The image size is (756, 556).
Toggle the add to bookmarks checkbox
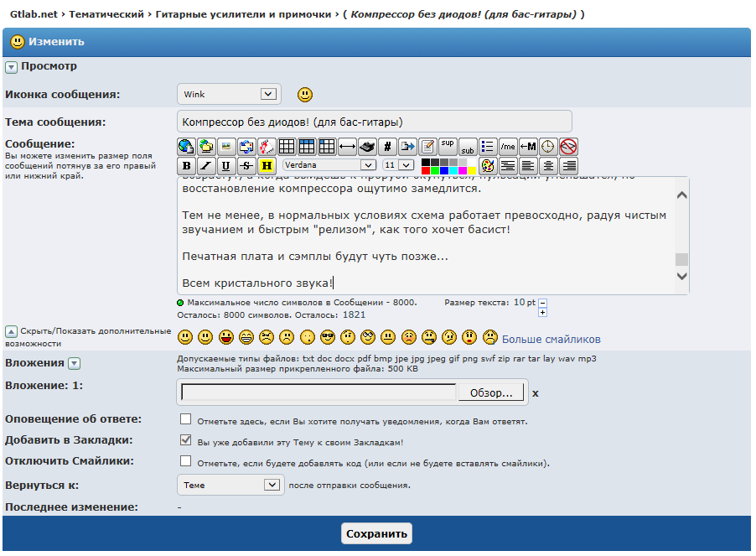point(186,440)
